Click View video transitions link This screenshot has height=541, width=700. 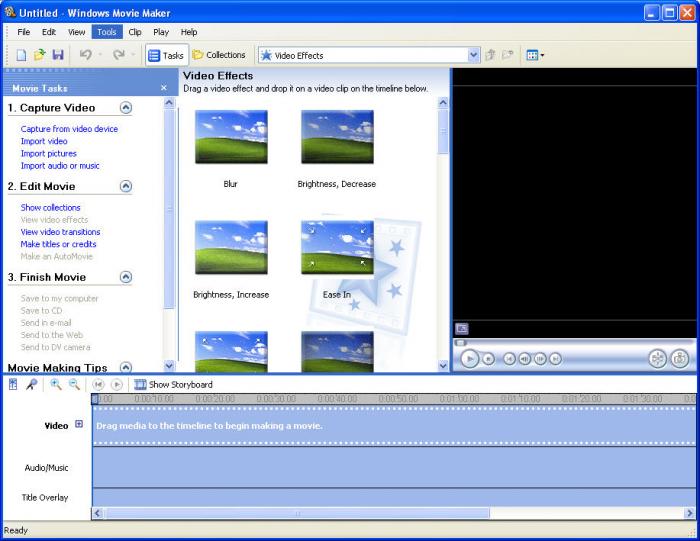[60, 232]
